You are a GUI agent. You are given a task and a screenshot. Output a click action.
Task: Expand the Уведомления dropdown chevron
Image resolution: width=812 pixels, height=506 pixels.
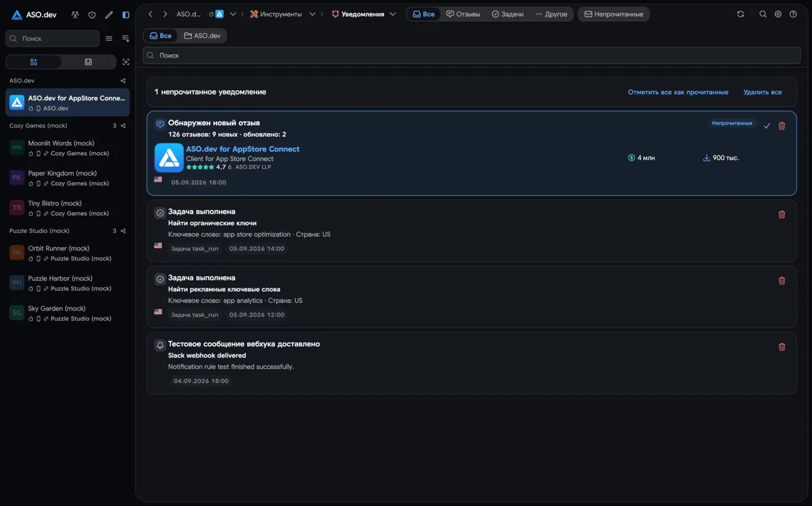pos(393,14)
